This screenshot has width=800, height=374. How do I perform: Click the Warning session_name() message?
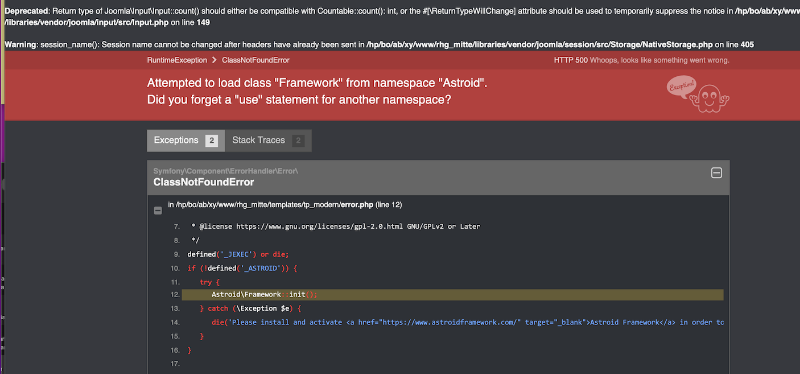point(379,45)
